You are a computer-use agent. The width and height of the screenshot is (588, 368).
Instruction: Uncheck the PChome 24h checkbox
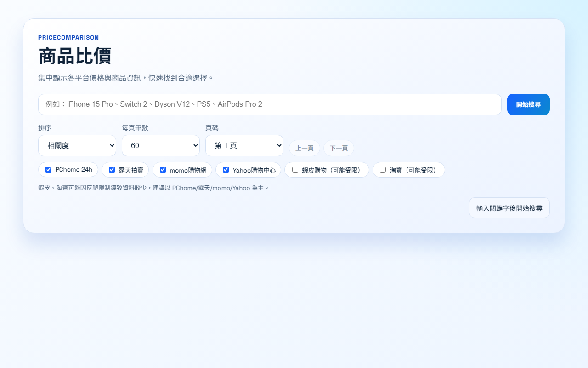49,169
